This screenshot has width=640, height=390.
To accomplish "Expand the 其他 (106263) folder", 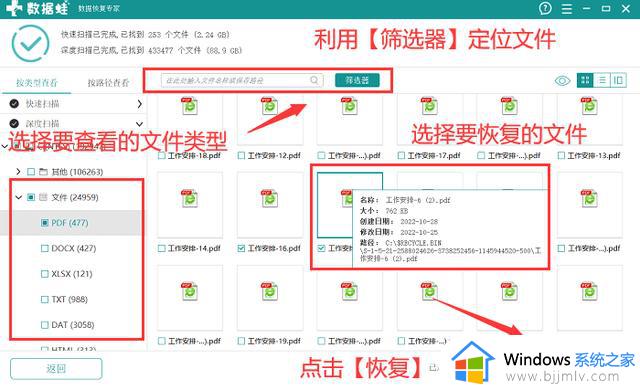I will (18, 172).
